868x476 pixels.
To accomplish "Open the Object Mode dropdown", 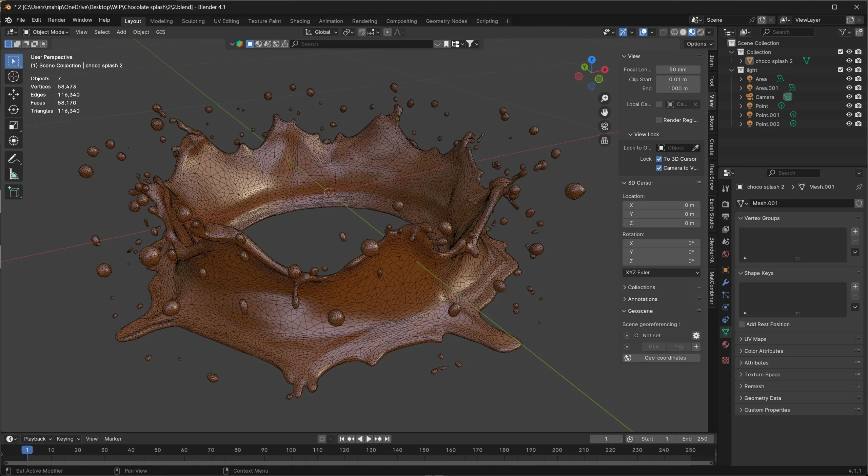I will (x=46, y=32).
